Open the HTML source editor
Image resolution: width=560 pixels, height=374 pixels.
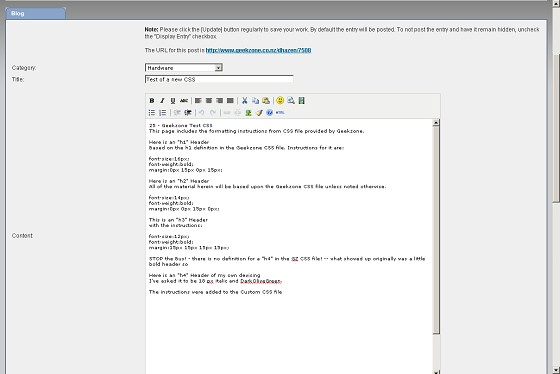[280, 113]
